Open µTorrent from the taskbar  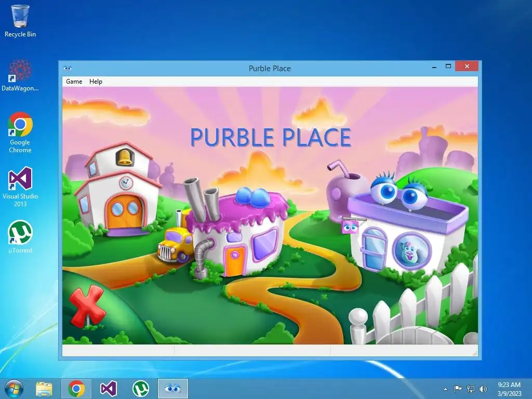tap(140, 389)
